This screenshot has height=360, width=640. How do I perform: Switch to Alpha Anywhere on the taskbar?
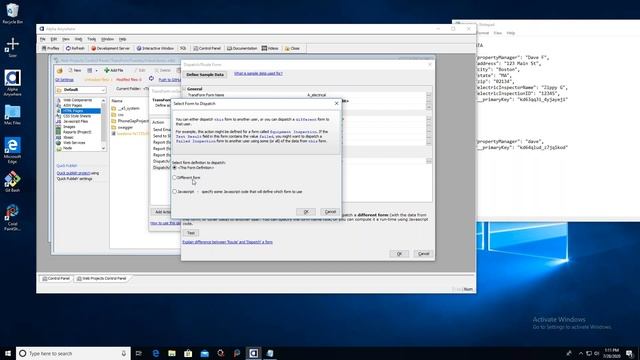[x=253, y=353]
